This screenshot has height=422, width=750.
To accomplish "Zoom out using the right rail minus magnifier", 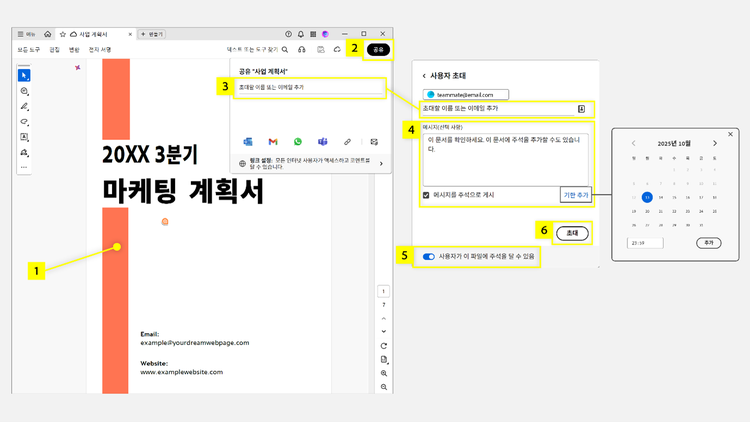I will [x=384, y=387].
